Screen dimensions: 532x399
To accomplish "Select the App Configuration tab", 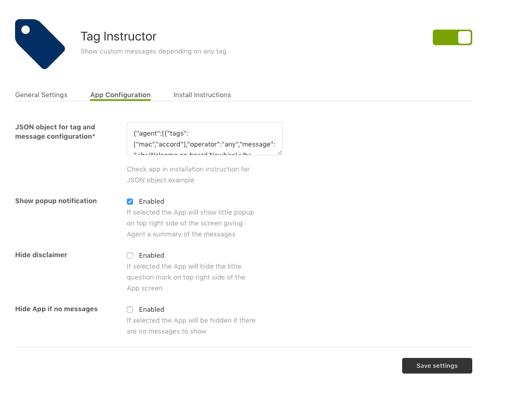I will [x=120, y=95].
